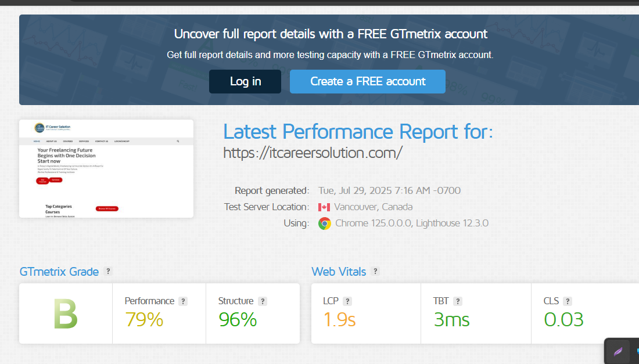Open the Web Vitals help icon
The height and width of the screenshot is (364, 639).
pos(375,271)
